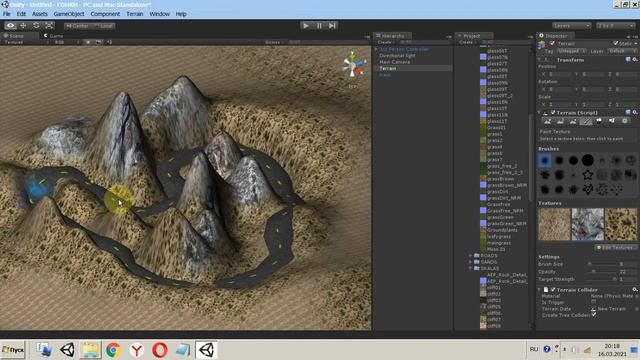Select the dark spotted sand texture thumbnail

click(x=621, y=224)
